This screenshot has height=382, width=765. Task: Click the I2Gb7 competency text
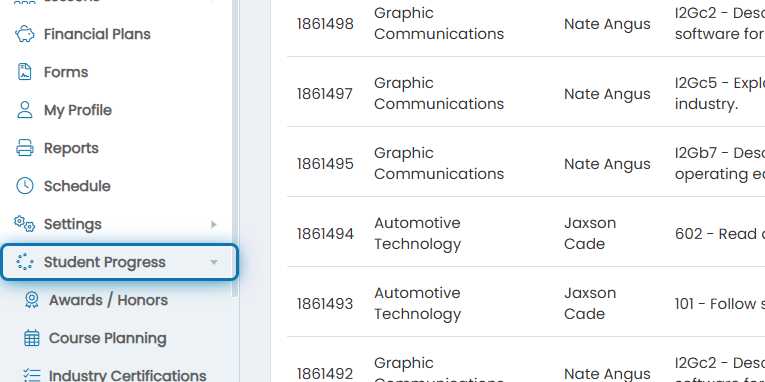[x=720, y=163]
